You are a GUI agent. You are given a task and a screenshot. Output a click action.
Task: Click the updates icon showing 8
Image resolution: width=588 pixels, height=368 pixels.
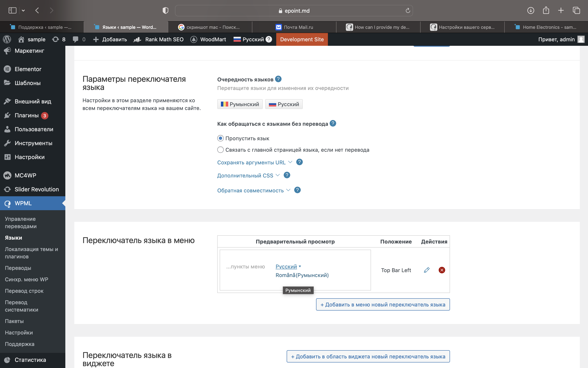[x=59, y=39]
